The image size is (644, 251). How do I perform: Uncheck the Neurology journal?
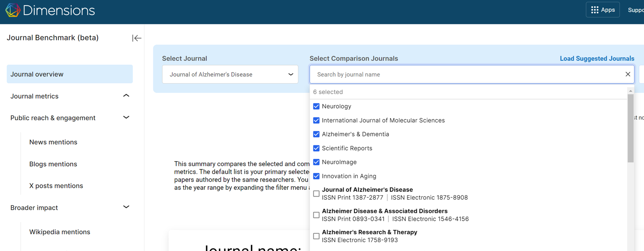point(316,106)
